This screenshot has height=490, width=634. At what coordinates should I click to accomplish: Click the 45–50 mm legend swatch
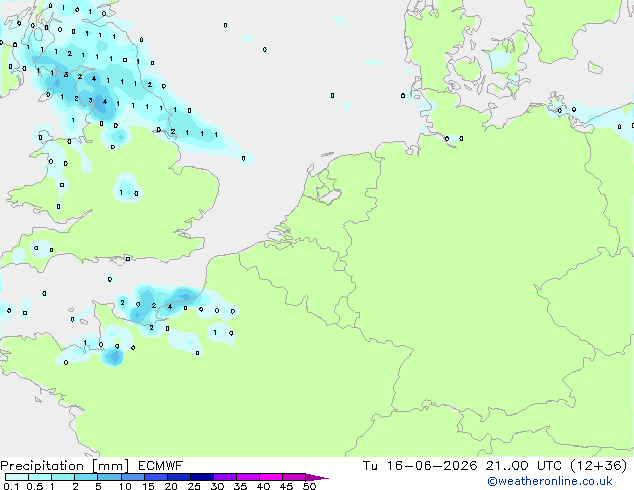tap(294, 477)
